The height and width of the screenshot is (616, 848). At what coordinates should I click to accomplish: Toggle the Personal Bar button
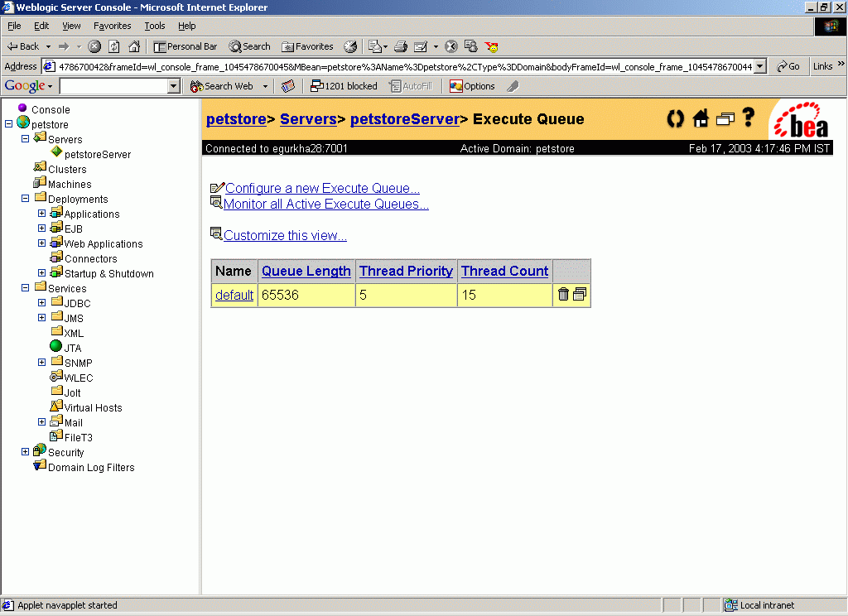click(185, 46)
